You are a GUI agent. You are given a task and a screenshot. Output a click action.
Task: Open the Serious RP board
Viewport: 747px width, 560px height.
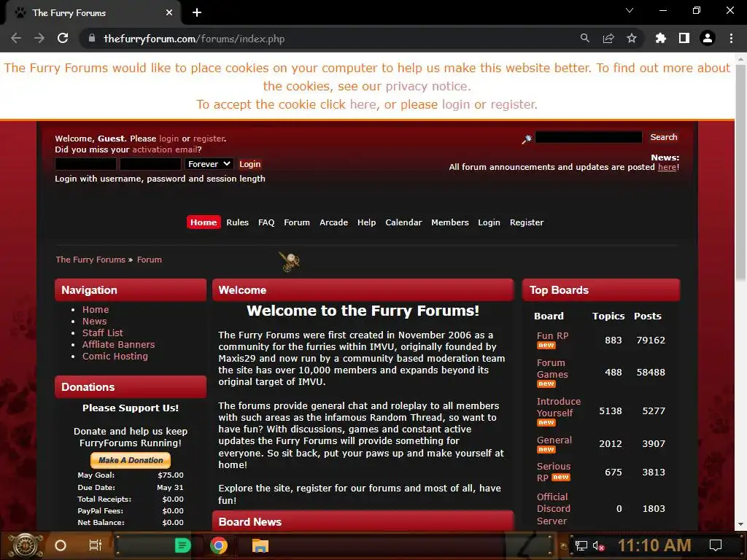pos(553,472)
